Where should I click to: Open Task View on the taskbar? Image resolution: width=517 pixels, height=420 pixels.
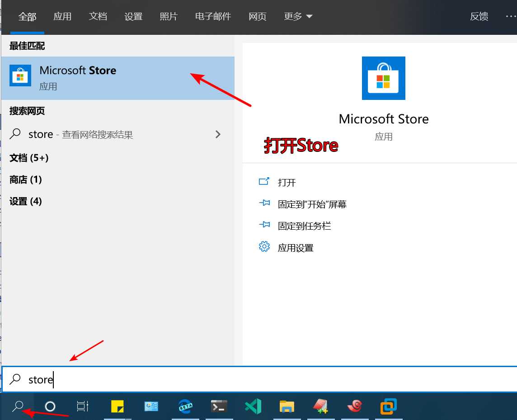pos(82,406)
